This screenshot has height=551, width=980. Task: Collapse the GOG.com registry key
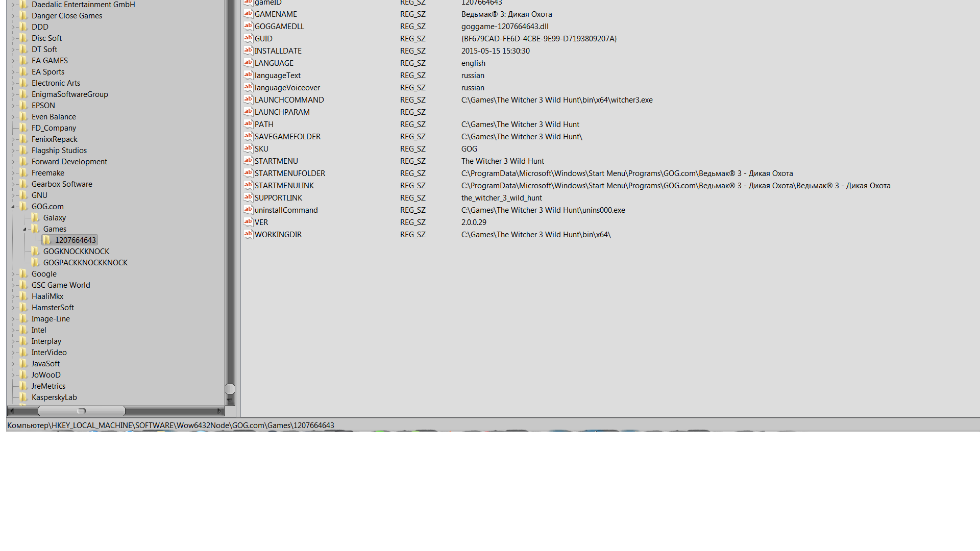click(13, 207)
